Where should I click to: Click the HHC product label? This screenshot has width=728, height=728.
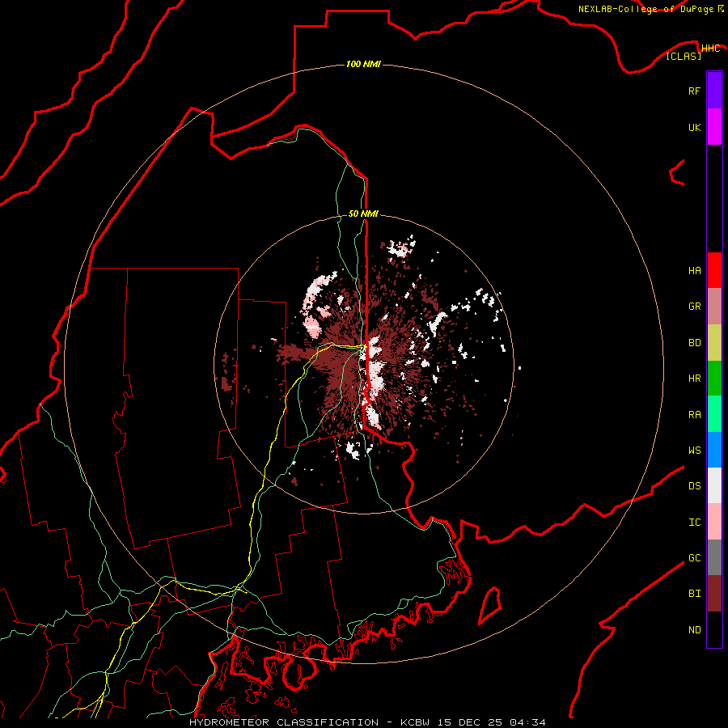point(710,49)
